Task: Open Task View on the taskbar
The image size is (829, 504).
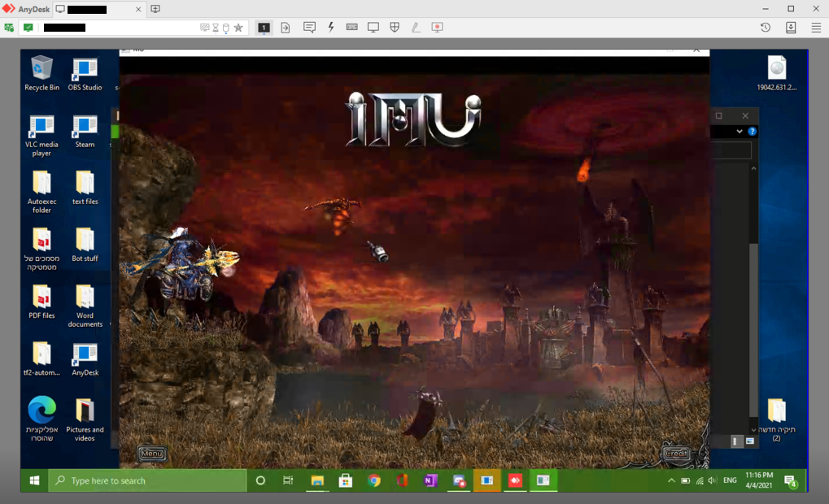Action: (288, 480)
